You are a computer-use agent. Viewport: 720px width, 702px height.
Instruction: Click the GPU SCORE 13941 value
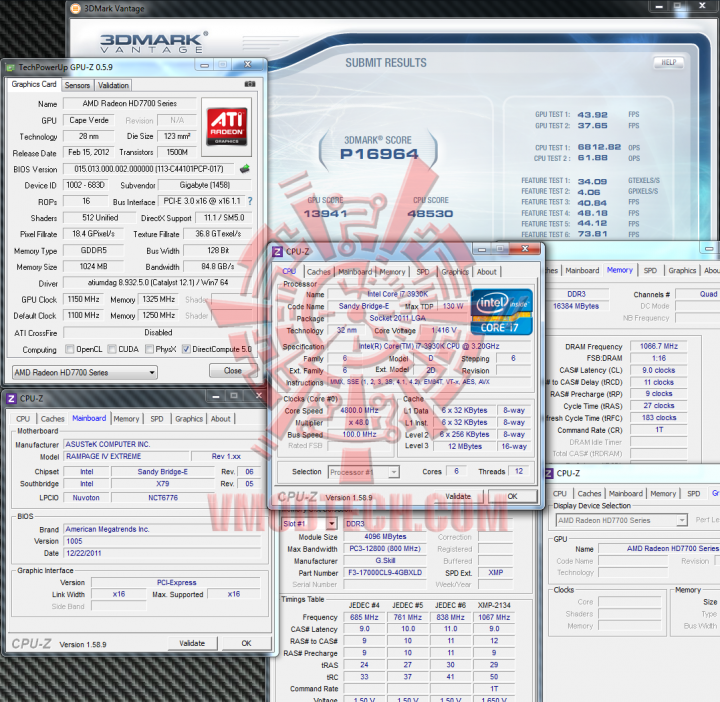[x=325, y=213]
